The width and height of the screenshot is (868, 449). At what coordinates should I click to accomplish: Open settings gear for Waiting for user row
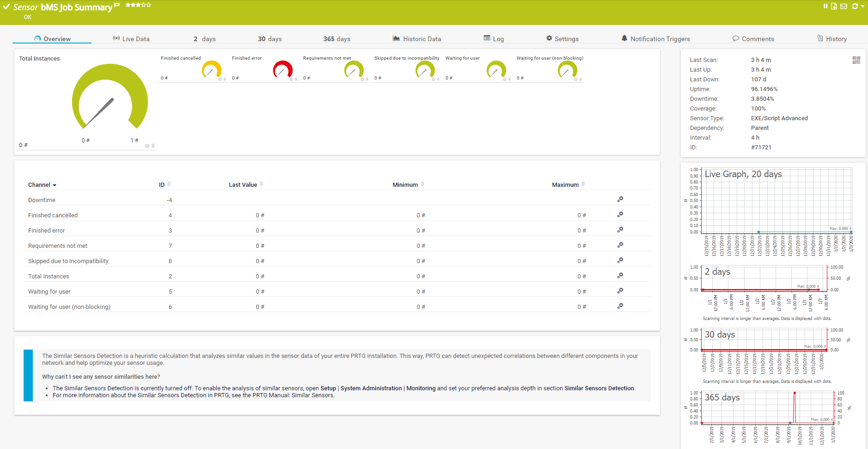(620, 291)
